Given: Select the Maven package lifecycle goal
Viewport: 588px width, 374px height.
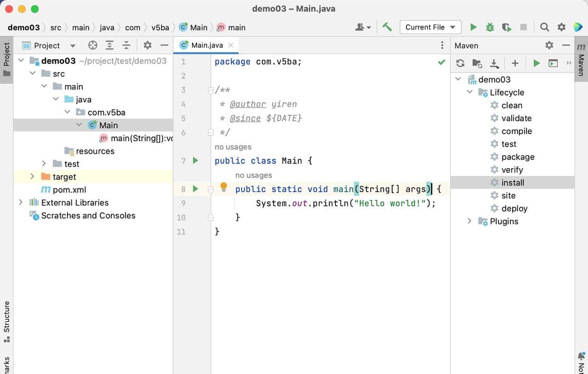Looking at the screenshot, I should (518, 157).
